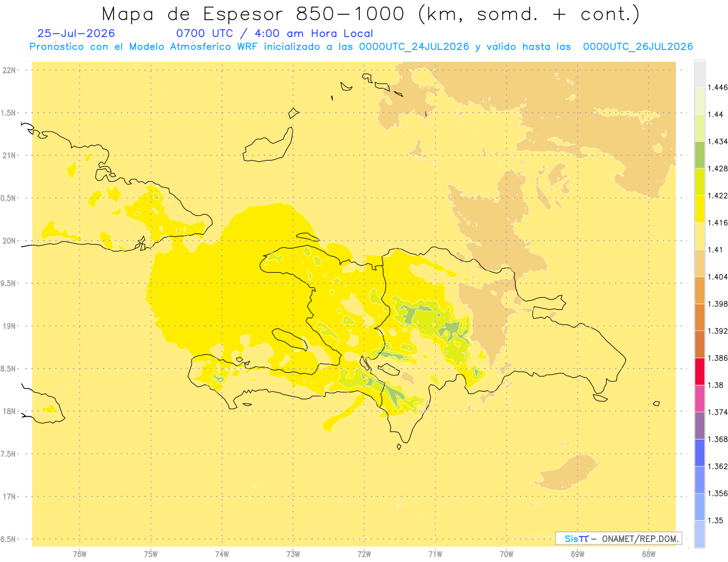
Task: Click the red segment of the color scale
Action: tap(699, 371)
